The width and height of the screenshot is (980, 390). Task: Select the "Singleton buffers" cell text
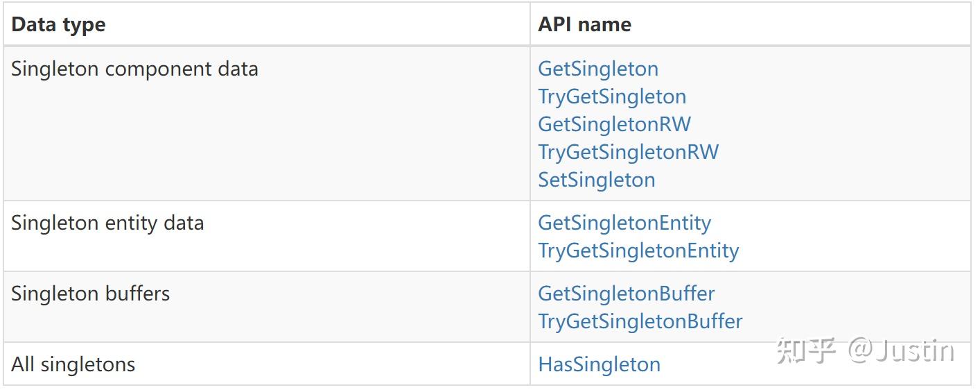[90, 294]
